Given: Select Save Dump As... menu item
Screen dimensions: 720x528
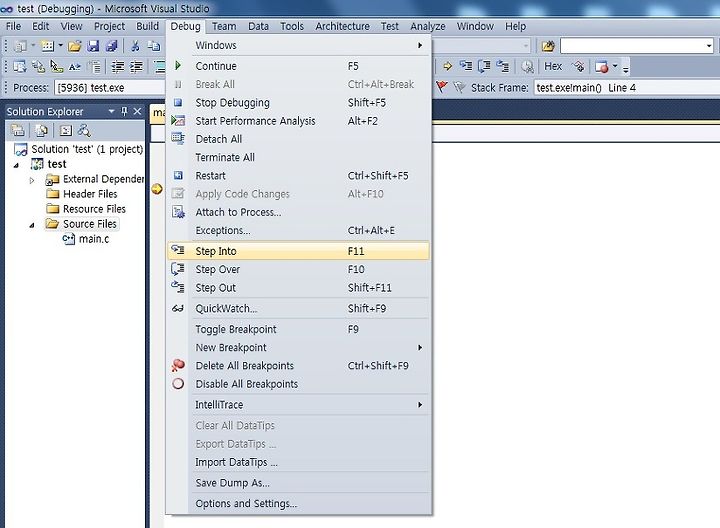Looking at the screenshot, I should 298,483.
